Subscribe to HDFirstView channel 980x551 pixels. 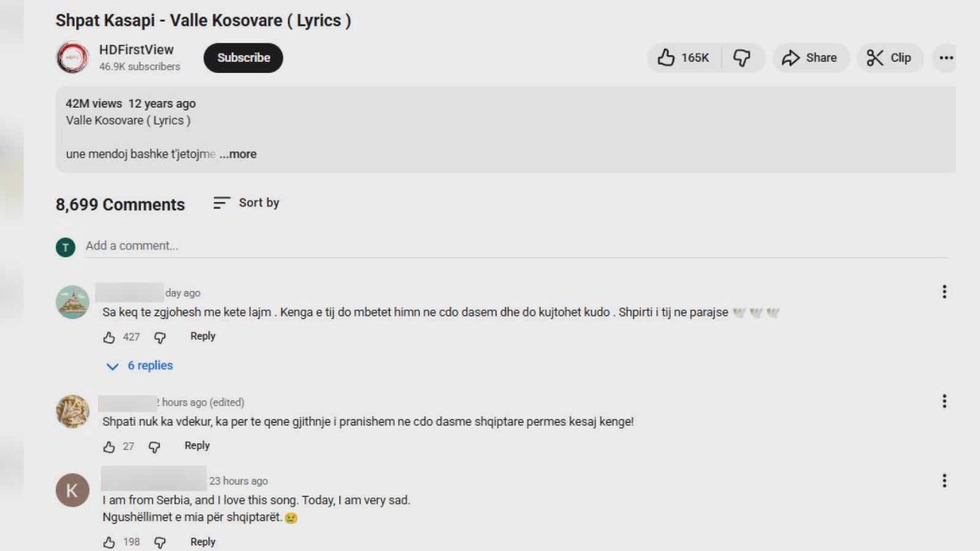coord(243,58)
